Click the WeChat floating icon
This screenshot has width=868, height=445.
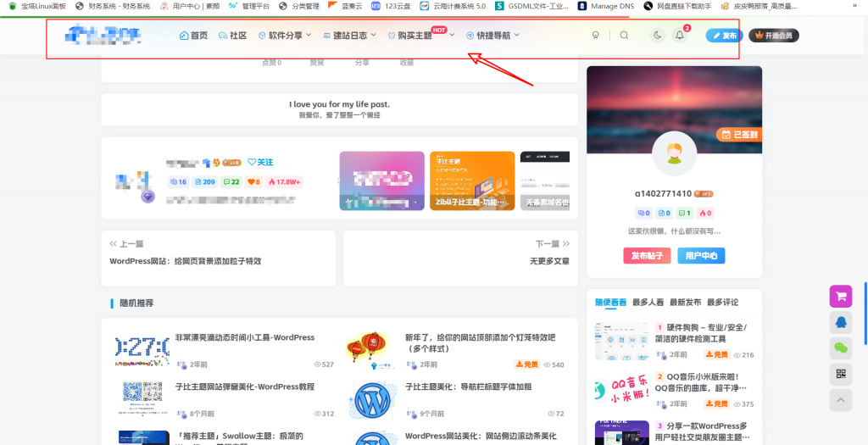pyautogui.click(x=840, y=348)
